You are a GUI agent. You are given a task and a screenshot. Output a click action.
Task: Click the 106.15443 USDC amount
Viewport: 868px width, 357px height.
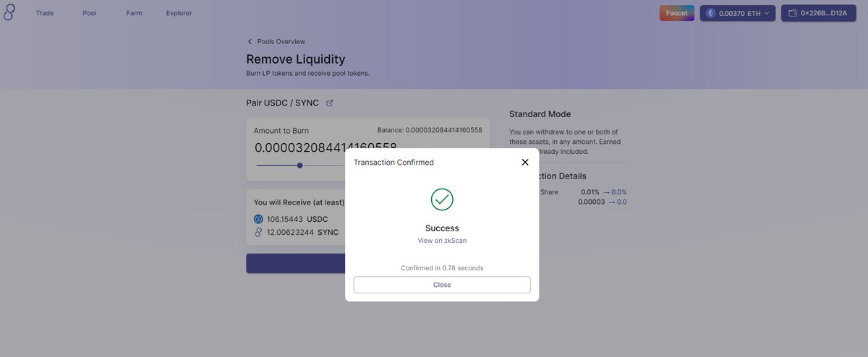tap(297, 219)
